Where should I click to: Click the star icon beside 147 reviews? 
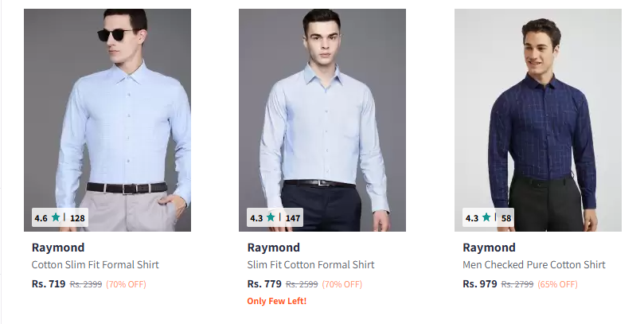pyautogui.click(x=271, y=217)
